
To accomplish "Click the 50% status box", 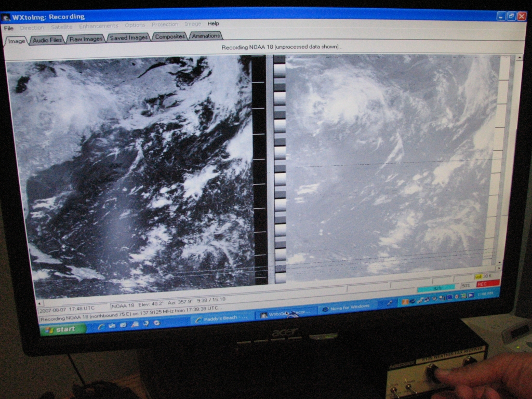I will pos(466,286).
